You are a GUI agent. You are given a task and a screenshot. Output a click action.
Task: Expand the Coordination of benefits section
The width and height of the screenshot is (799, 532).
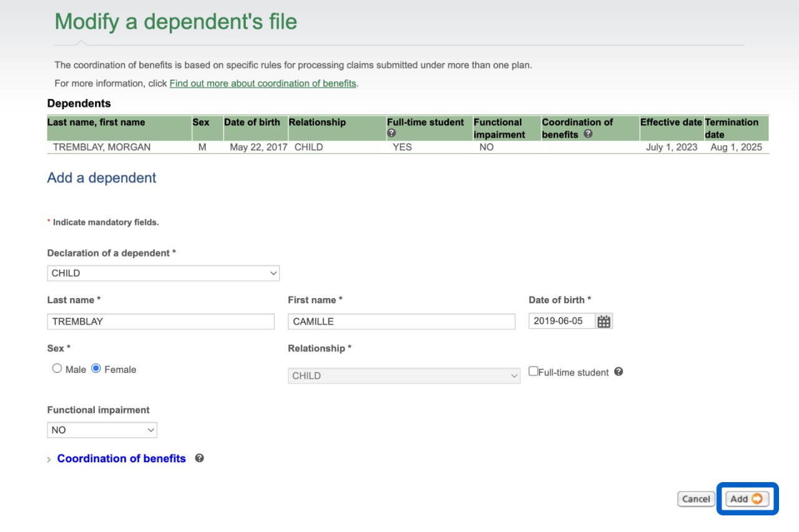point(121,458)
